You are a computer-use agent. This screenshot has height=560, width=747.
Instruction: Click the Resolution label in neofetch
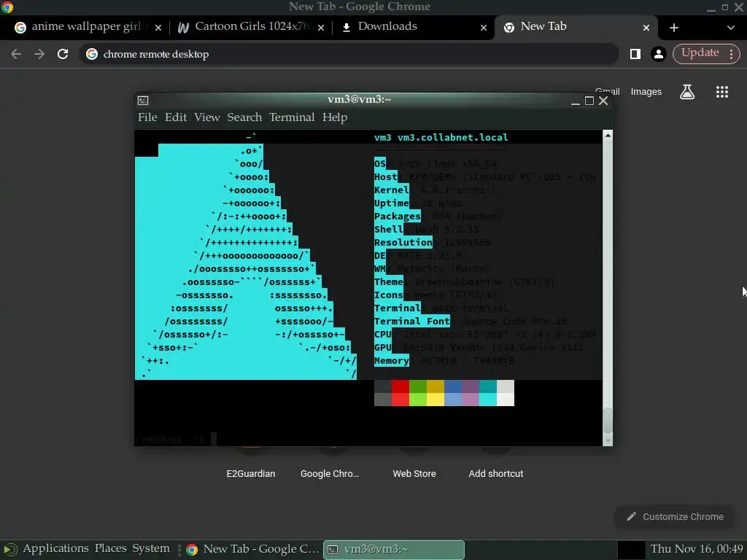[x=403, y=242]
